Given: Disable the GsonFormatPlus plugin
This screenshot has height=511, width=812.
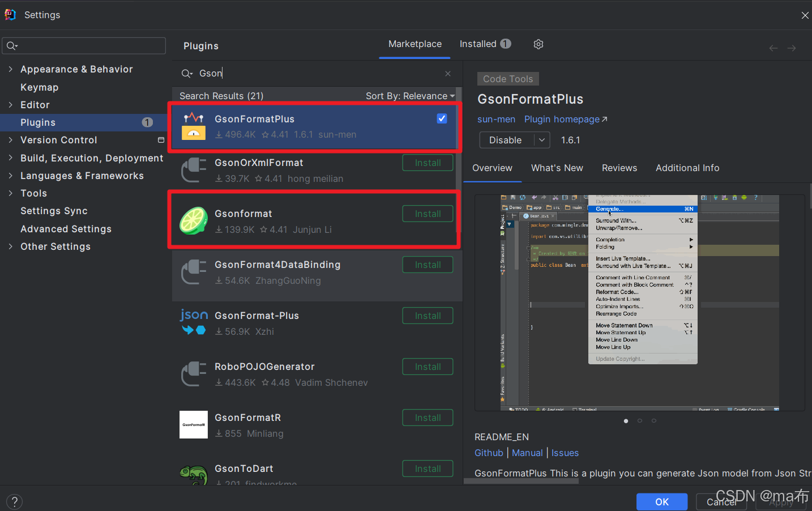Looking at the screenshot, I should (x=506, y=140).
